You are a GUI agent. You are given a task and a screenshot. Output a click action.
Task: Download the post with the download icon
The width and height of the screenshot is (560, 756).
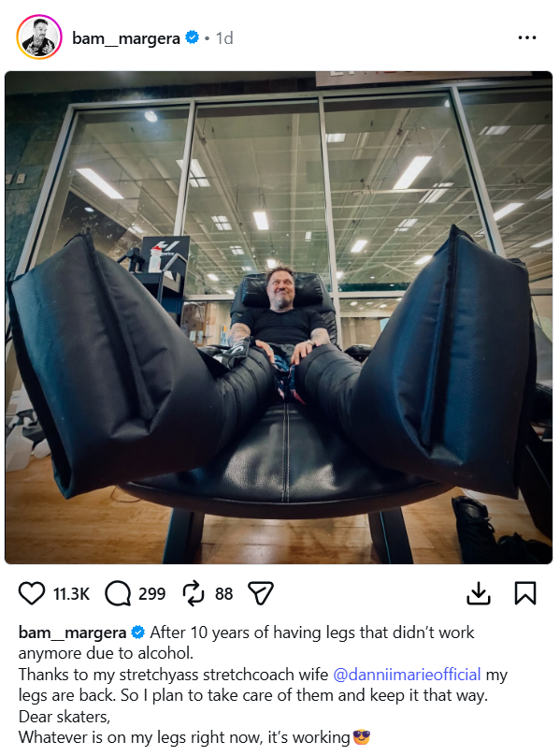(x=479, y=593)
